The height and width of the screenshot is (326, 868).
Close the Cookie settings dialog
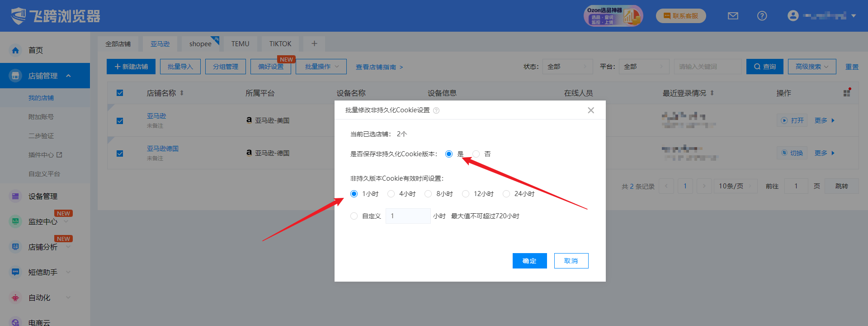590,110
